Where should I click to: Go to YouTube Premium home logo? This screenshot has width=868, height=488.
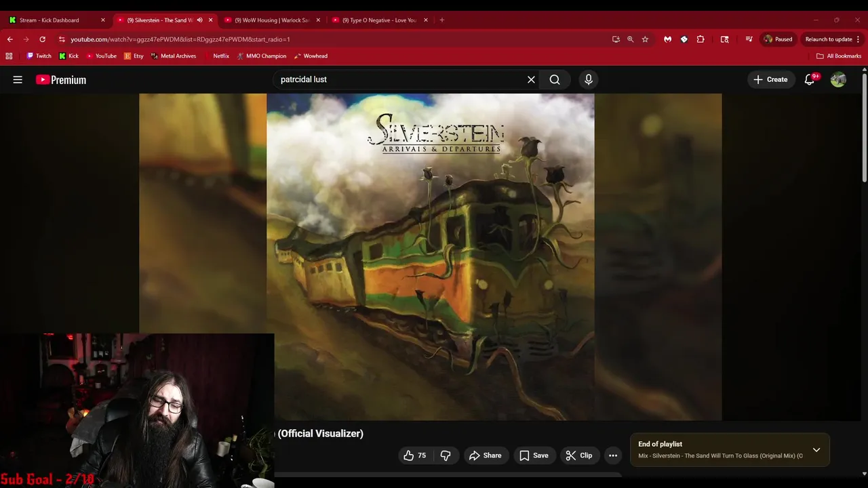[x=61, y=79]
